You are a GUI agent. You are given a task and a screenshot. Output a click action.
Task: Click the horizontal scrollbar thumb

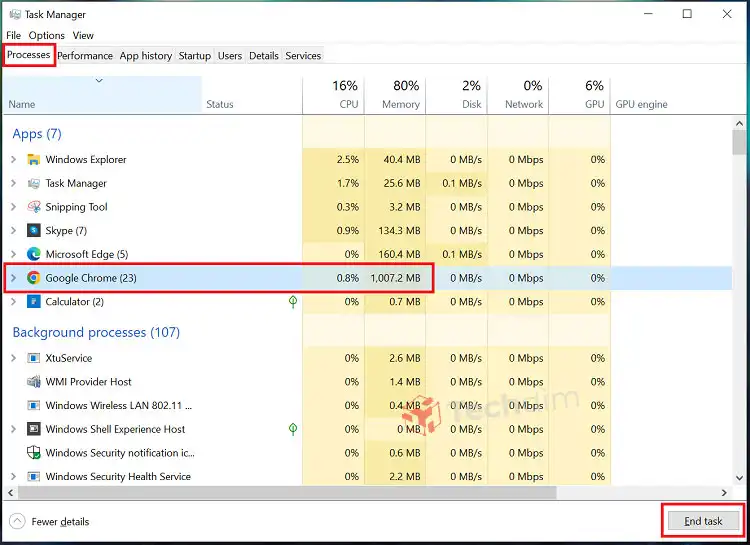287,492
